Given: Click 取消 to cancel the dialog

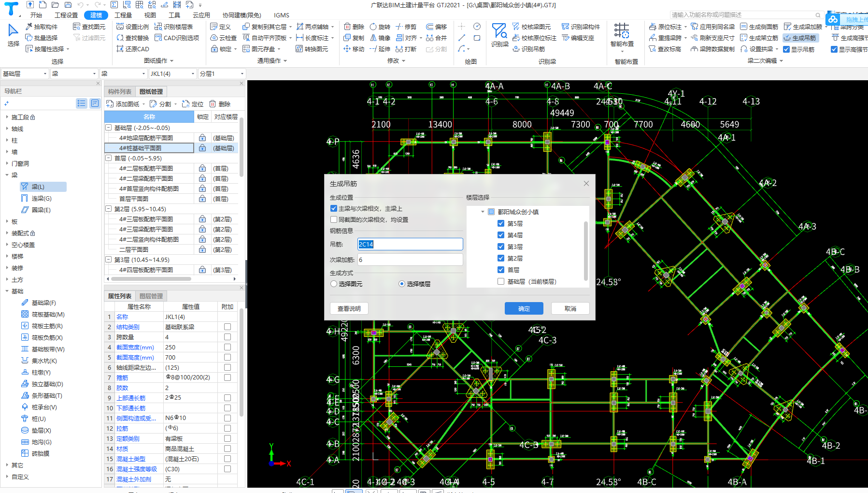Looking at the screenshot, I should [x=570, y=308].
